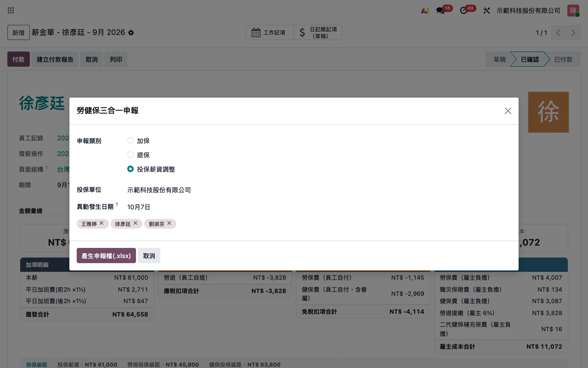This screenshot has width=588, height=368.
Task: Go to previous record arrow
Action: (558, 32)
